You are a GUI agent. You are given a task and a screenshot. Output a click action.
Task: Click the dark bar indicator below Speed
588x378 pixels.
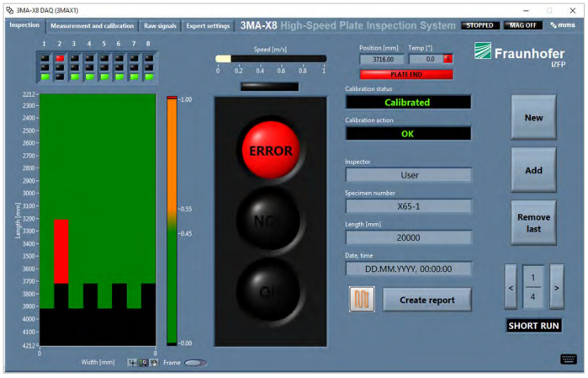point(270,87)
